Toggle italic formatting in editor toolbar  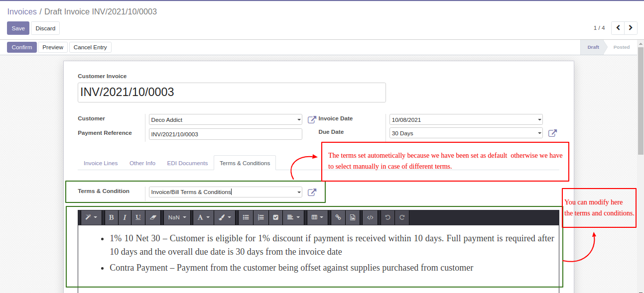[x=125, y=217]
